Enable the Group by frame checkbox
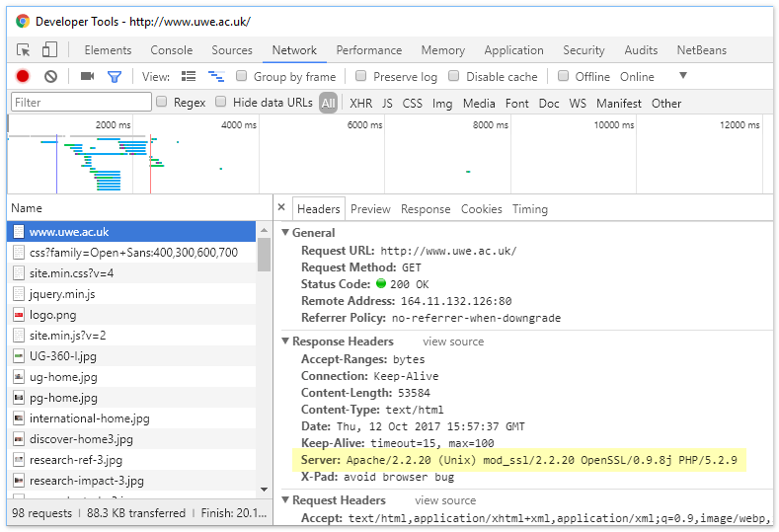This screenshot has height=532, width=779. tap(242, 75)
